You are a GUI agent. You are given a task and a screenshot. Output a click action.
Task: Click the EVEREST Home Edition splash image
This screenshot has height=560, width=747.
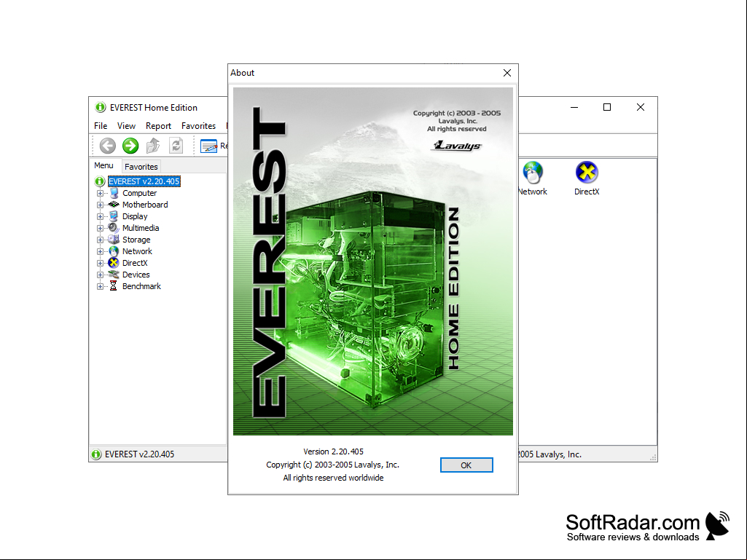(373, 261)
